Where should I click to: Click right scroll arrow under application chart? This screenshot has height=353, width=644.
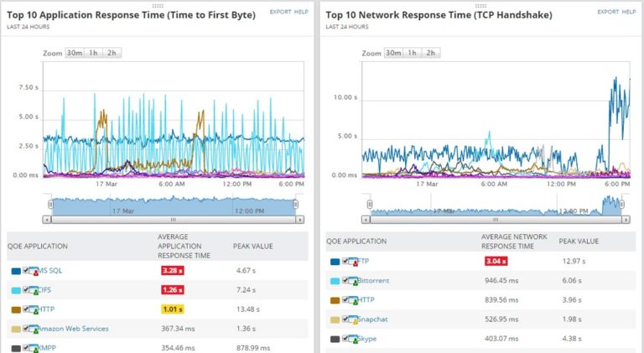click(x=300, y=220)
